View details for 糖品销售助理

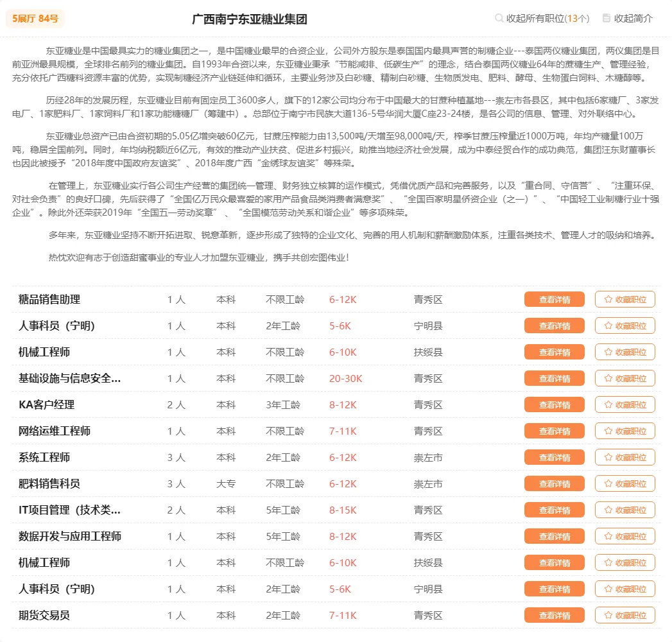point(554,300)
